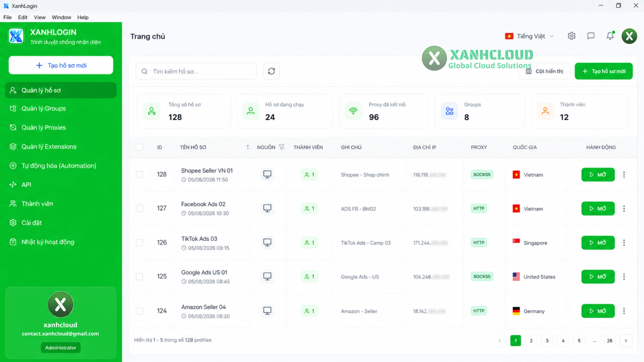This screenshot has height=362, width=644.
Task: Toggle the select-all checkbox in the table header
Action: pyautogui.click(x=139, y=147)
